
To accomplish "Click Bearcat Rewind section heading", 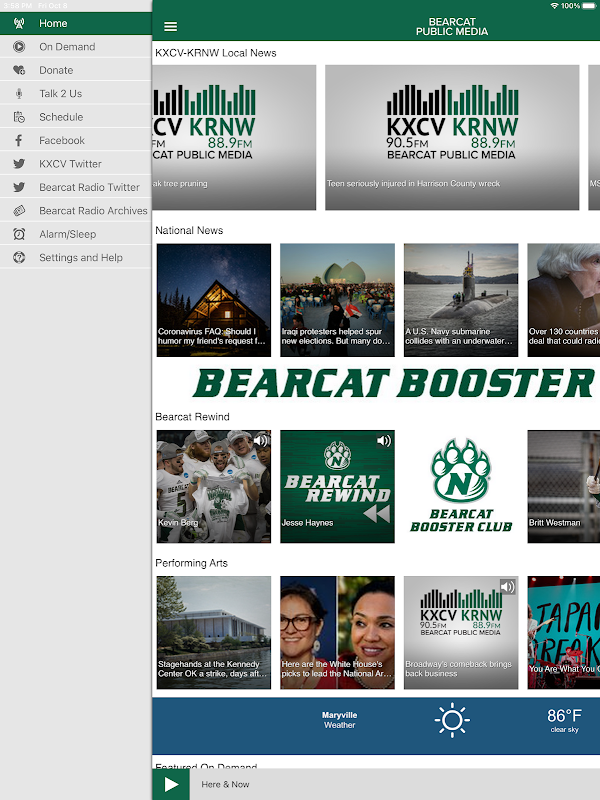I will [x=192, y=417].
